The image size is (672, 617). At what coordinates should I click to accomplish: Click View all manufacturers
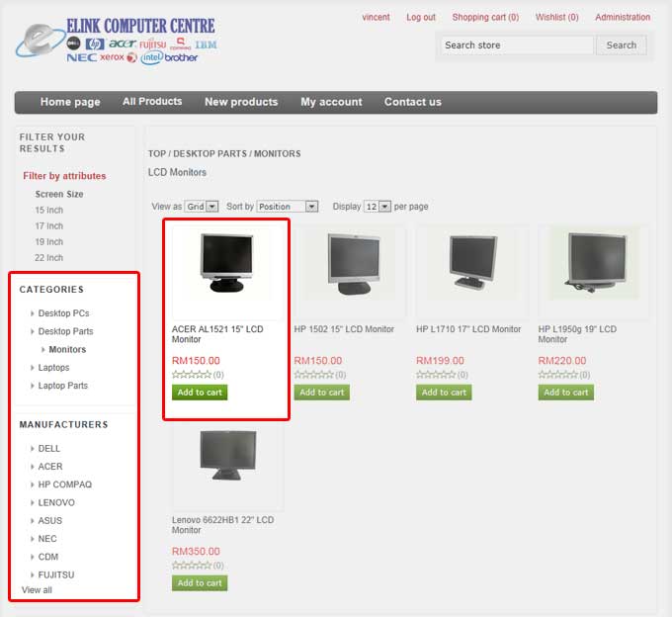[37, 590]
